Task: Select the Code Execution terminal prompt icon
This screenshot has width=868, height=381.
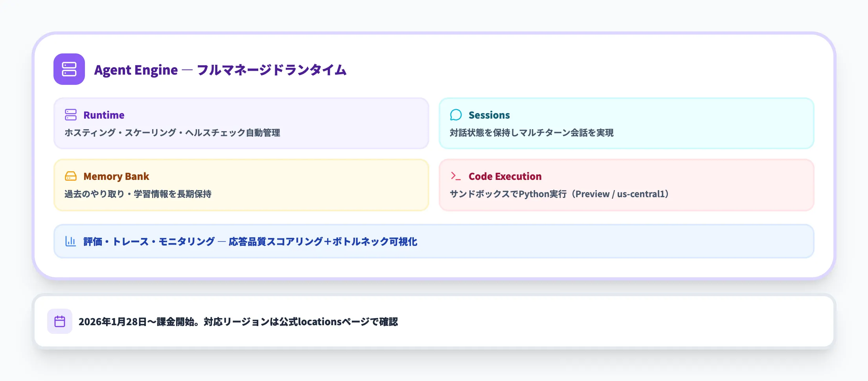Action: [x=456, y=176]
